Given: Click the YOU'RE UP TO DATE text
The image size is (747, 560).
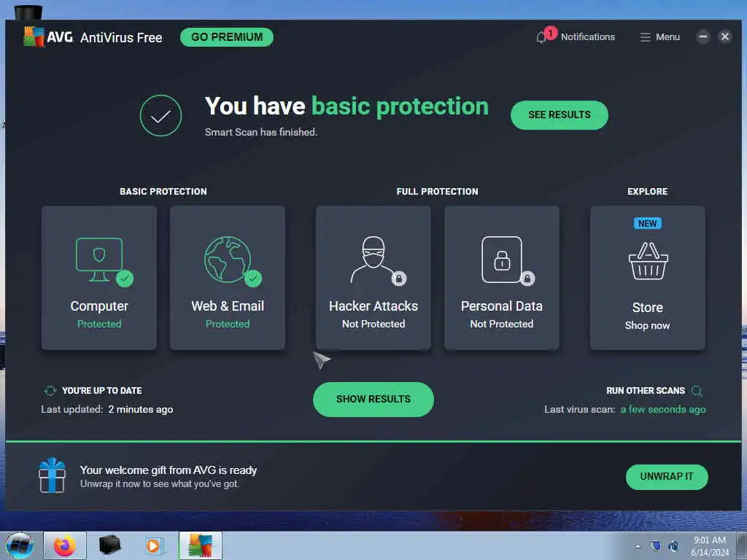Looking at the screenshot, I should (x=102, y=391).
